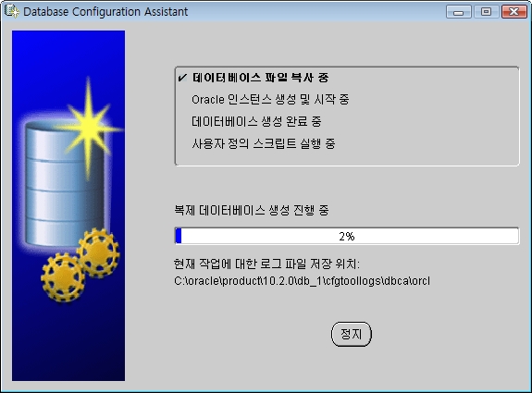Select the 사용자 정의 스크립트 실행 중 step
532x393 pixels.
(264, 143)
